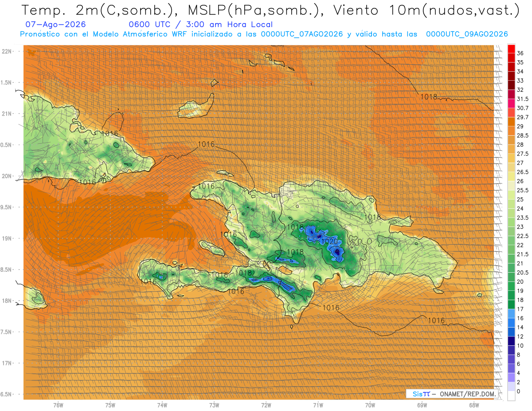This screenshot has width=532, height=411.
Task: Click the '0.5N' latitude axis label
Action: click(7, 145)
